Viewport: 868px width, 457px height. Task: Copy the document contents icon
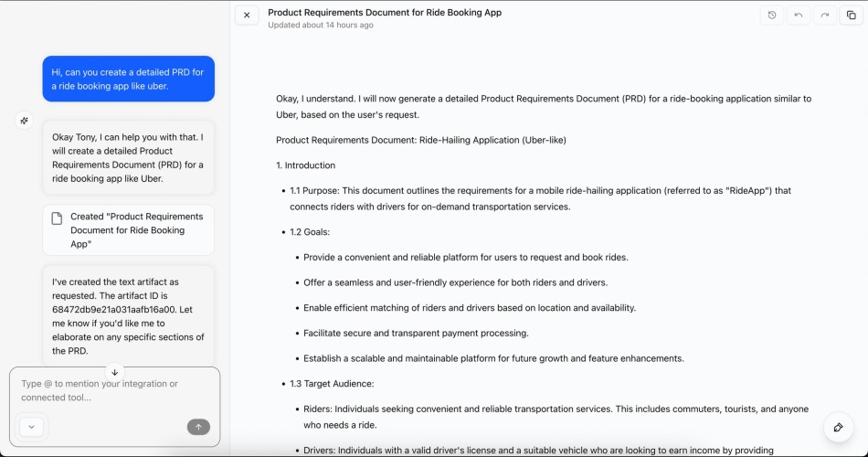pos(852,16)
